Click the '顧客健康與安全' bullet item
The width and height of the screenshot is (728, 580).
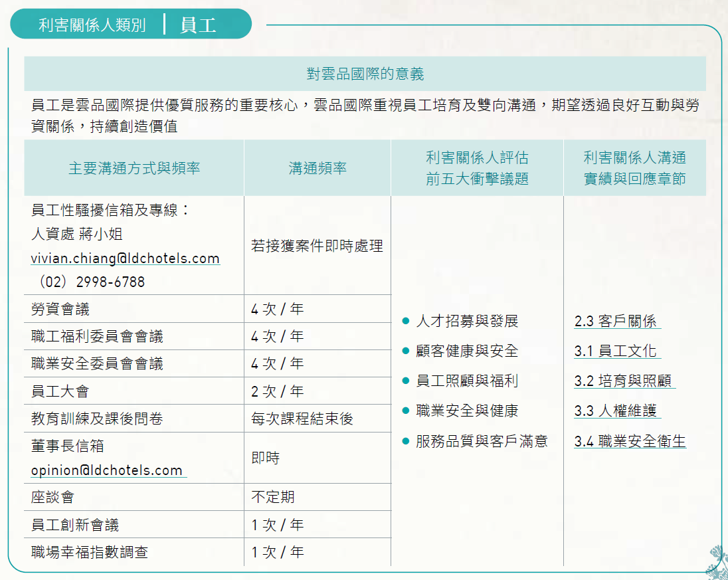[x=460, y=351]
